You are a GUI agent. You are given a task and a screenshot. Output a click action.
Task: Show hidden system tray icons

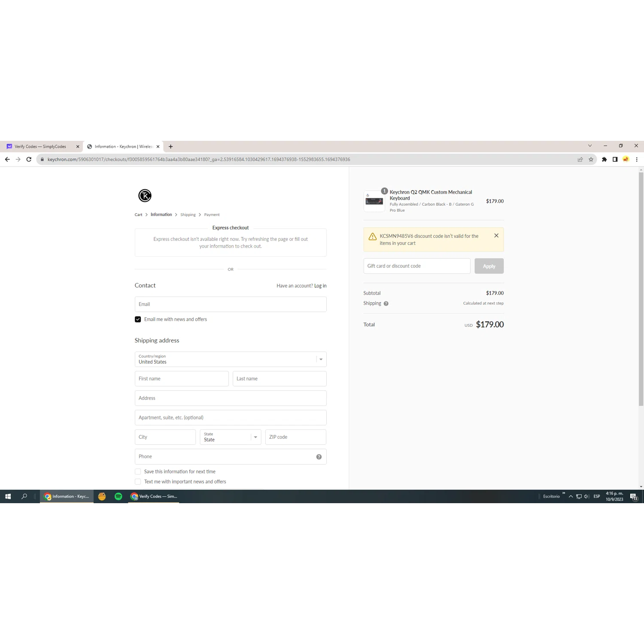tap(571, 497)
